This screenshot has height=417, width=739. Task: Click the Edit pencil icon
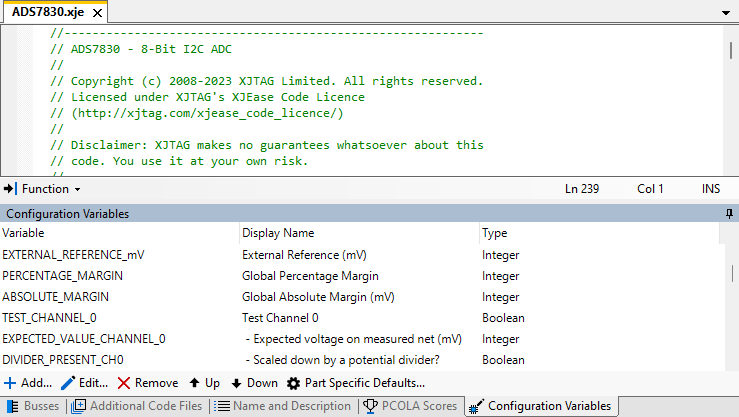(68, 383)
